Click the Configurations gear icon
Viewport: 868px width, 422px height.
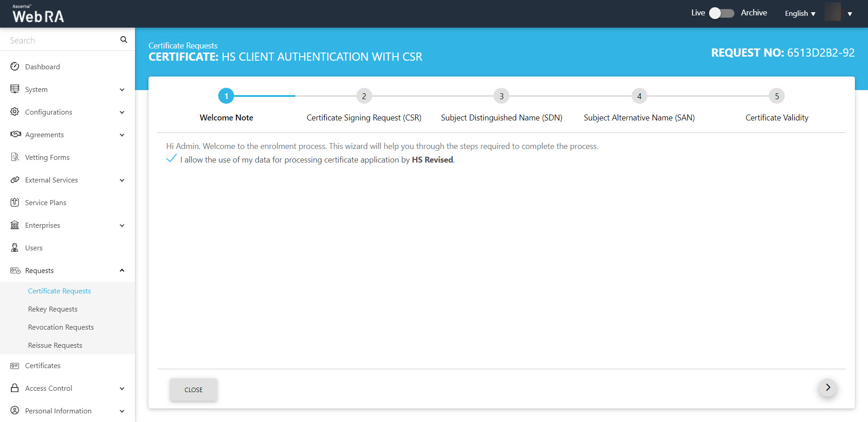pos(15,112)
